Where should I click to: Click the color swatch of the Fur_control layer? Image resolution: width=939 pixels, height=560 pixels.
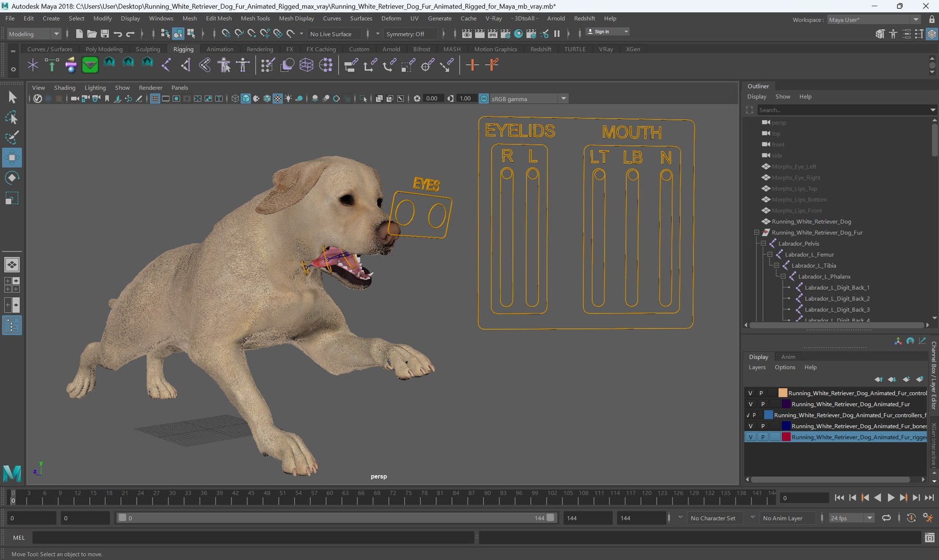click(x=782, y=393)
